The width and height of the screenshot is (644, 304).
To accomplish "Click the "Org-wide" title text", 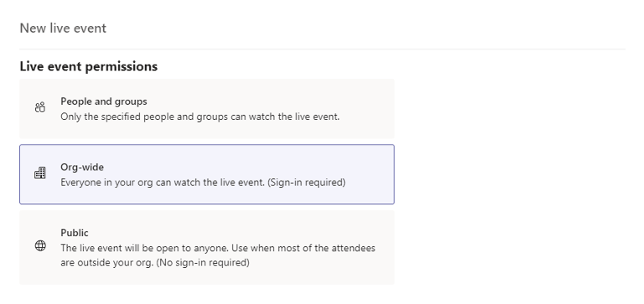I will pos(82,167).
